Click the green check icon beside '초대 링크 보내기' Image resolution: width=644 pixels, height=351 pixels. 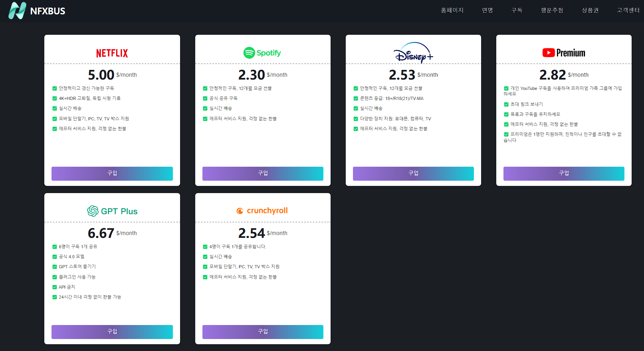tap(506, 104)
